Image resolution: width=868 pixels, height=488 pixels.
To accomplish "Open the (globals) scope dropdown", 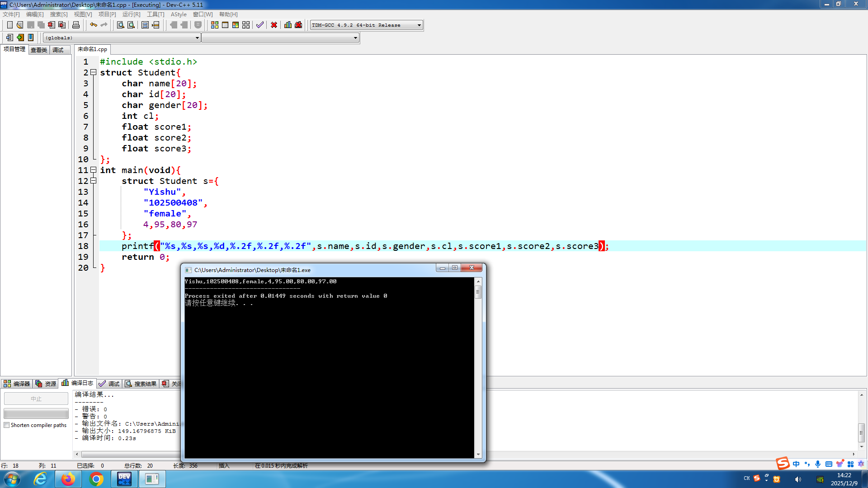I will tap(197, 38).
